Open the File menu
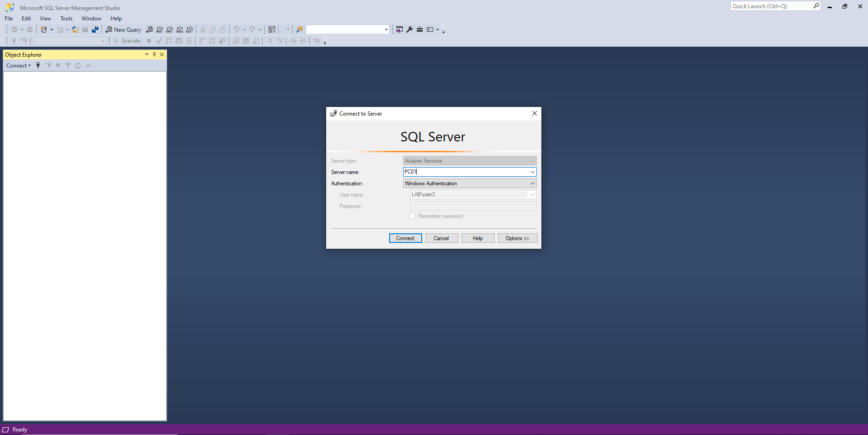 [9, 19]
